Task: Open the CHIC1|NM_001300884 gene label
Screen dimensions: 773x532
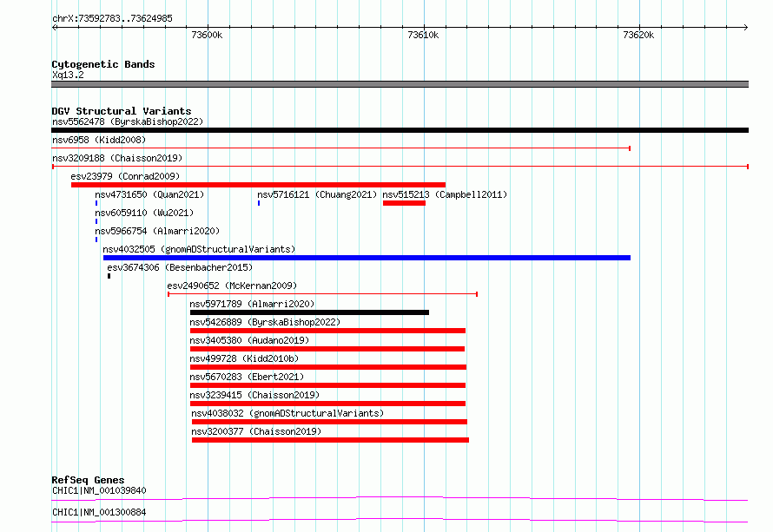Action: click(x=99, y=512)
